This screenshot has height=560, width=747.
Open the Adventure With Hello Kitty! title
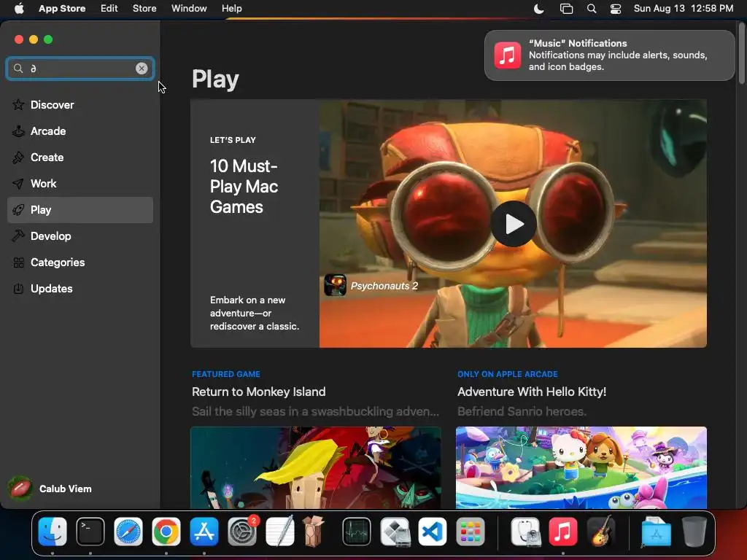pos(532,392)
